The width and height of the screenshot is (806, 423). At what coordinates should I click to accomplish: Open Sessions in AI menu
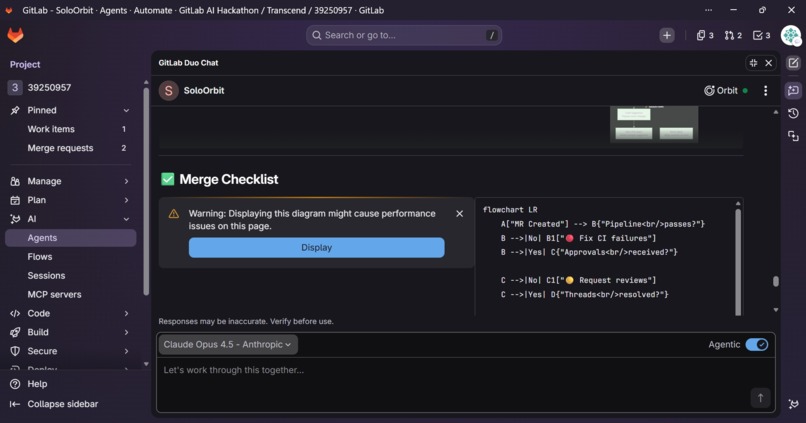[70, 275]
